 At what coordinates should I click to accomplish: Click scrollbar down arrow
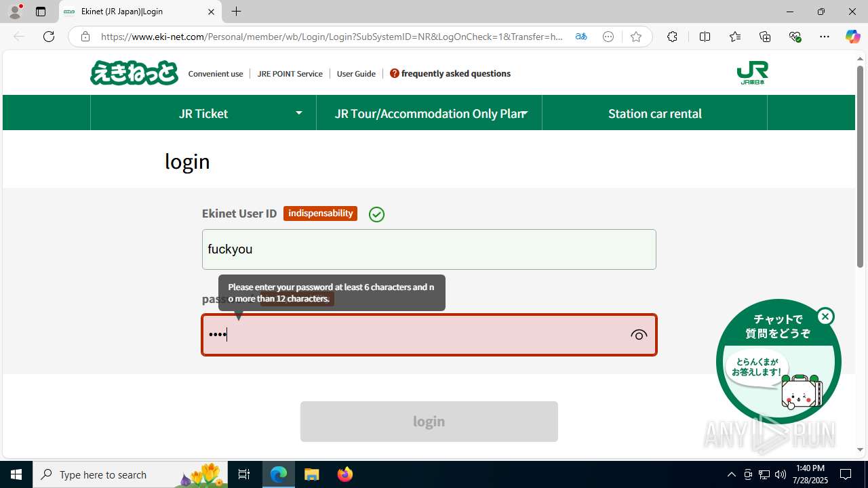(860, 449)
